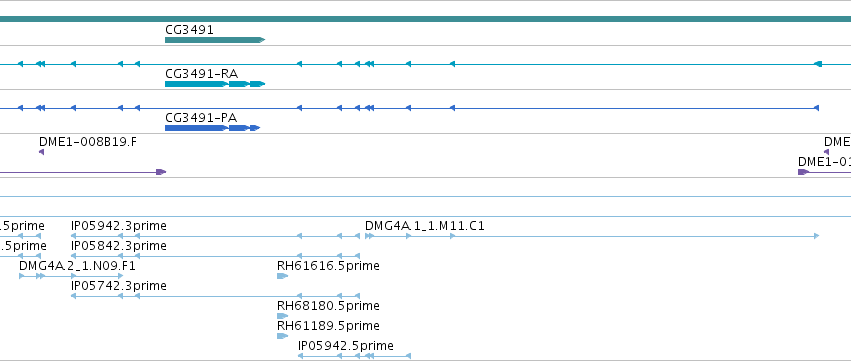
Task: Select the RH68180.5prime arrow glyph
Action: click(x=282, y=315)
